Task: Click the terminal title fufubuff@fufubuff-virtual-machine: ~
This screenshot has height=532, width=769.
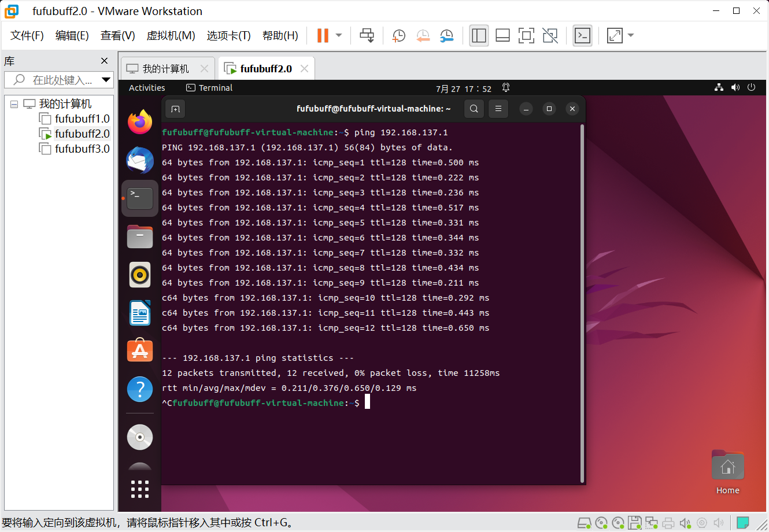Action: click(374, 109)
